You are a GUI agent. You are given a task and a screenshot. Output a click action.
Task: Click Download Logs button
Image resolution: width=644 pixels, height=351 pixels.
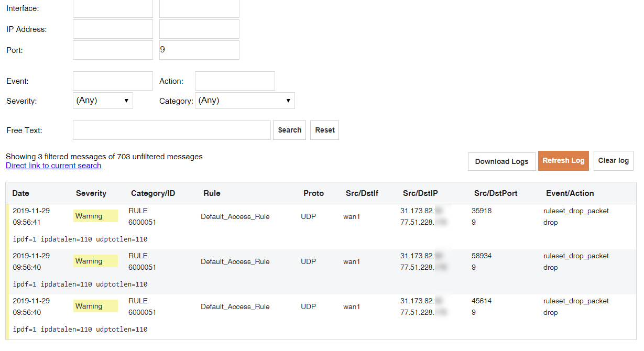501,161
